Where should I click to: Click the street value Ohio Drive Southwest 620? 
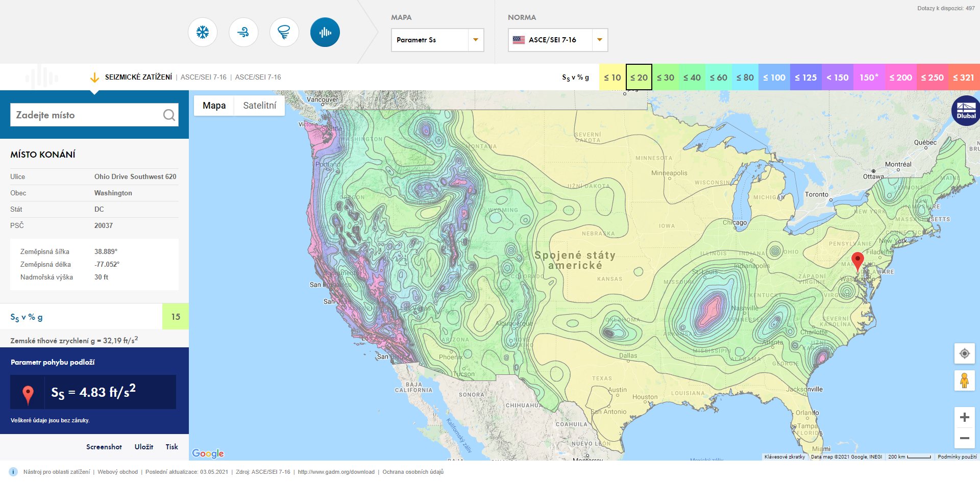tap(135, 176)
